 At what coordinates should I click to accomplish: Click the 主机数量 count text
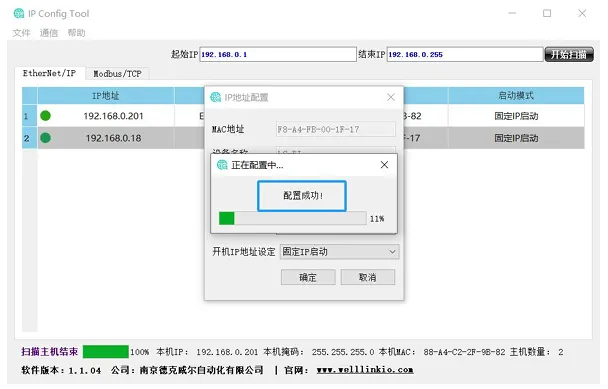(x=537, y=352)
